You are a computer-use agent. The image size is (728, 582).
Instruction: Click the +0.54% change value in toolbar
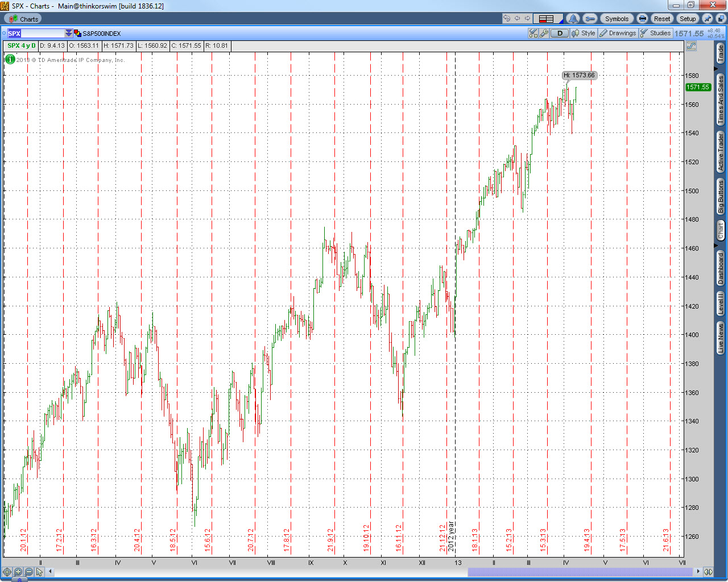pos(715,36)
